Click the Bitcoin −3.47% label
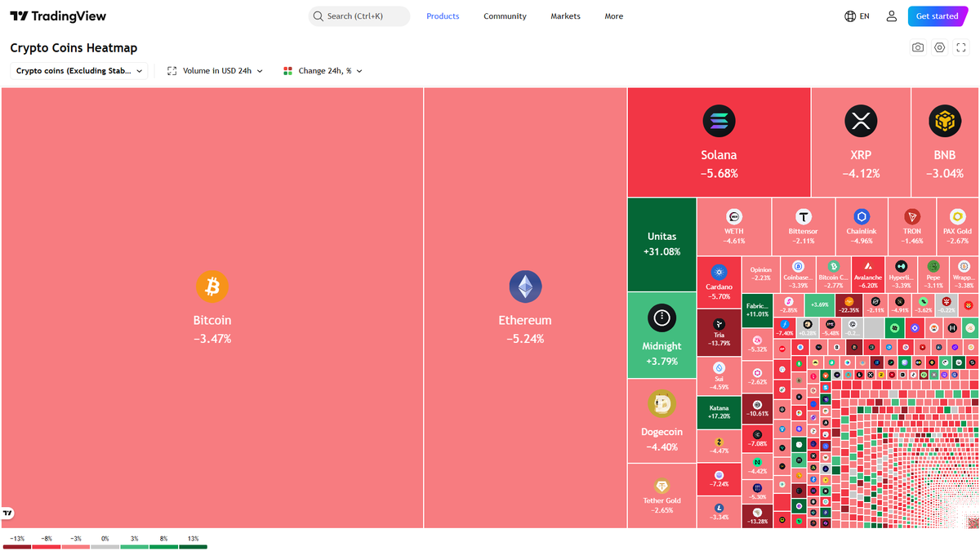Viewport: 980px width, 551px height. [x=212, y=329]
